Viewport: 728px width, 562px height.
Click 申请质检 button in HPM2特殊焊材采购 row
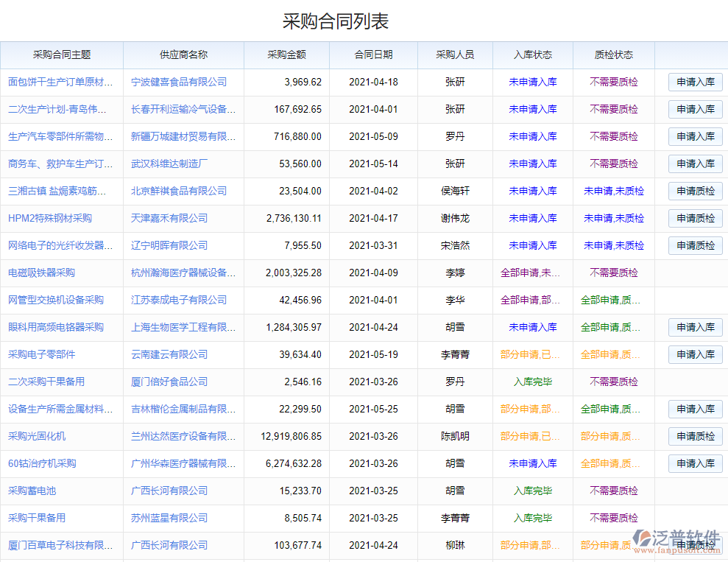pos(695,218)
